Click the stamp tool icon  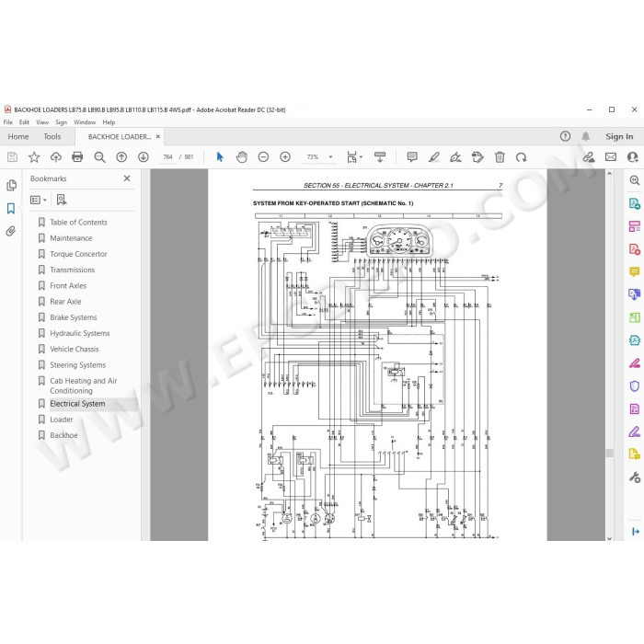(477, 157)
